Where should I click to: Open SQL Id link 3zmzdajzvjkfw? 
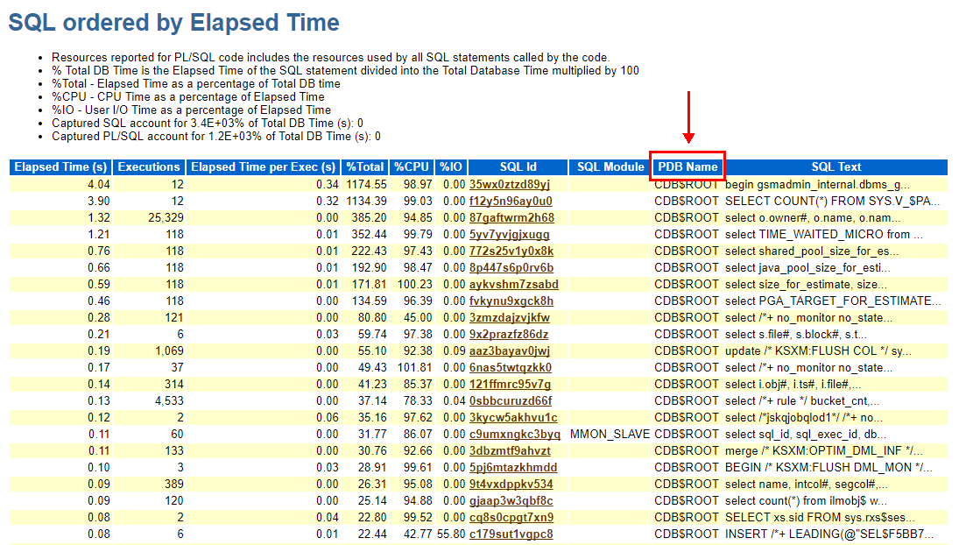tap(510, 317)
